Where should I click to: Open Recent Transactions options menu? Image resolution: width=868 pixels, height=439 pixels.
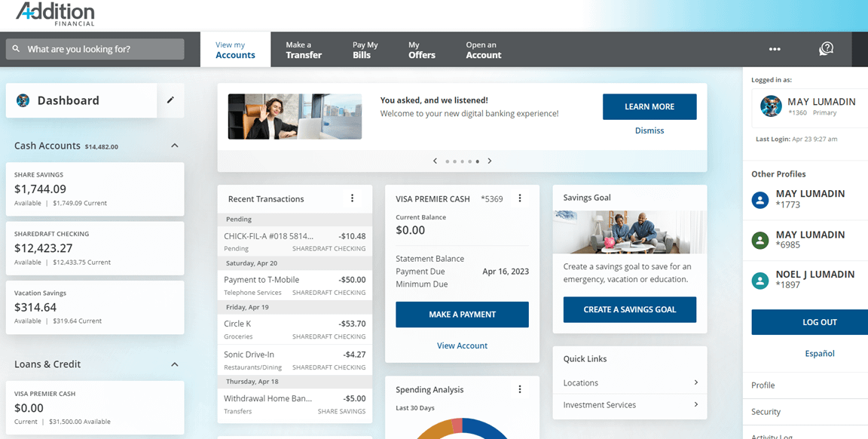tap(352, 198)
